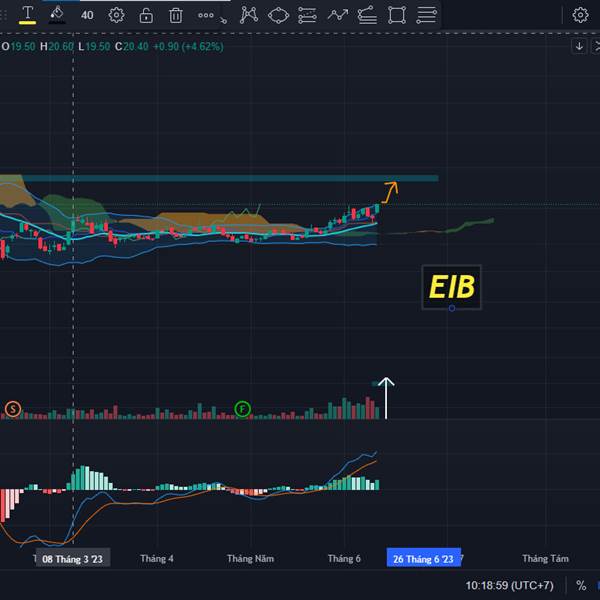This screenshot has width=600, height=600.
Task: Open chart settings gear at top right
Action: coord(580,15)
